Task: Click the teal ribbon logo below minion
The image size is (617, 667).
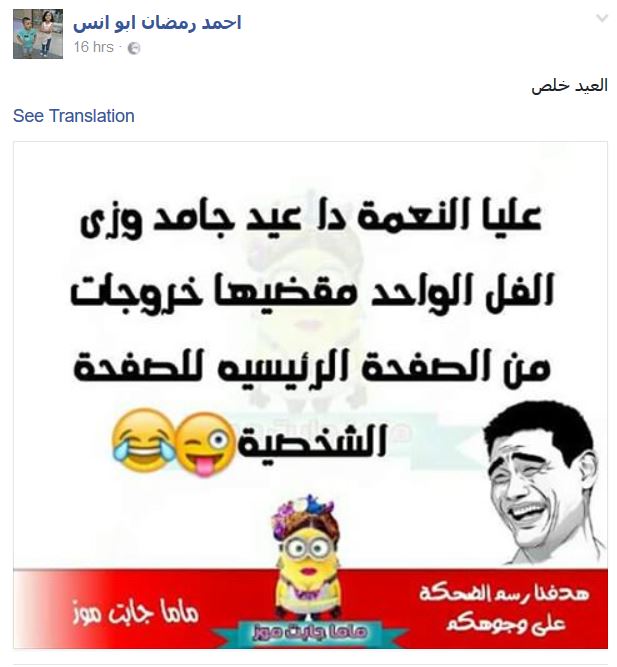Action: point(309,632)
